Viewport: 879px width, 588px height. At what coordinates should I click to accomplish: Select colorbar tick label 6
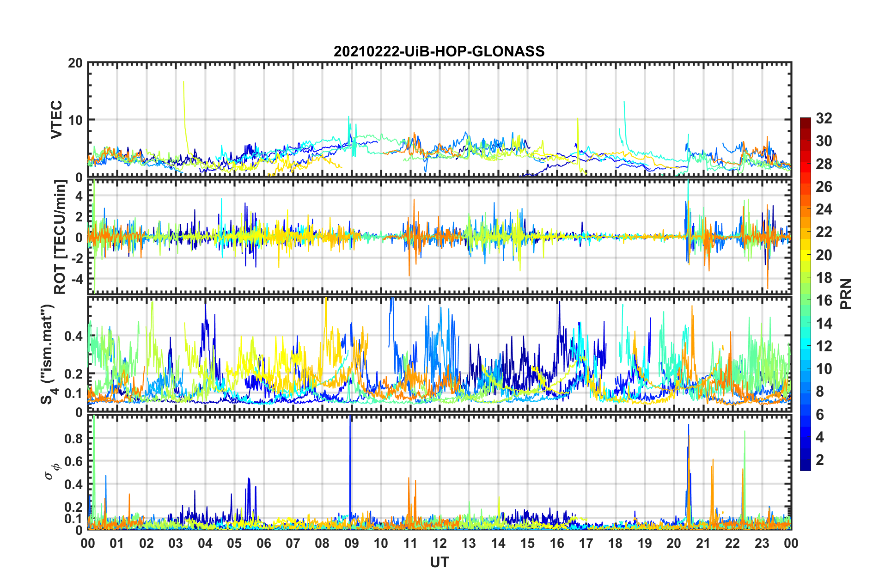click(x=819, y=415)
